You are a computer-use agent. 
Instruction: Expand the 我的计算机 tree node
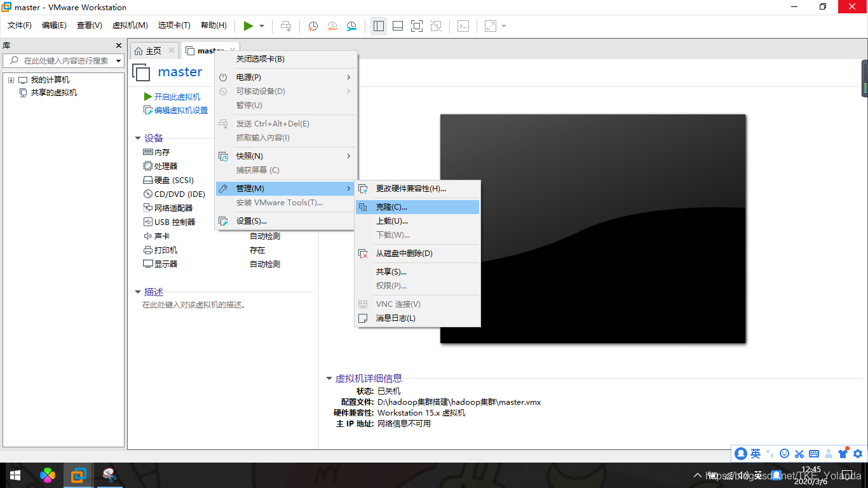coord(11,80)
